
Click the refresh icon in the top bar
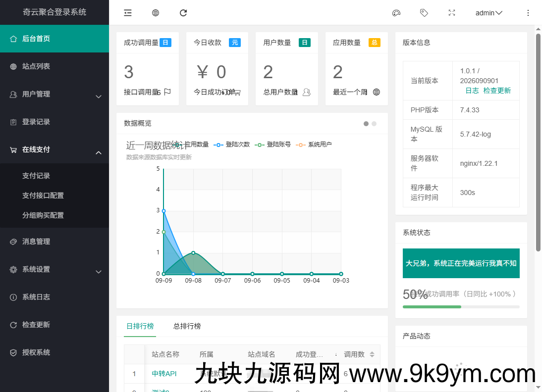183,13
